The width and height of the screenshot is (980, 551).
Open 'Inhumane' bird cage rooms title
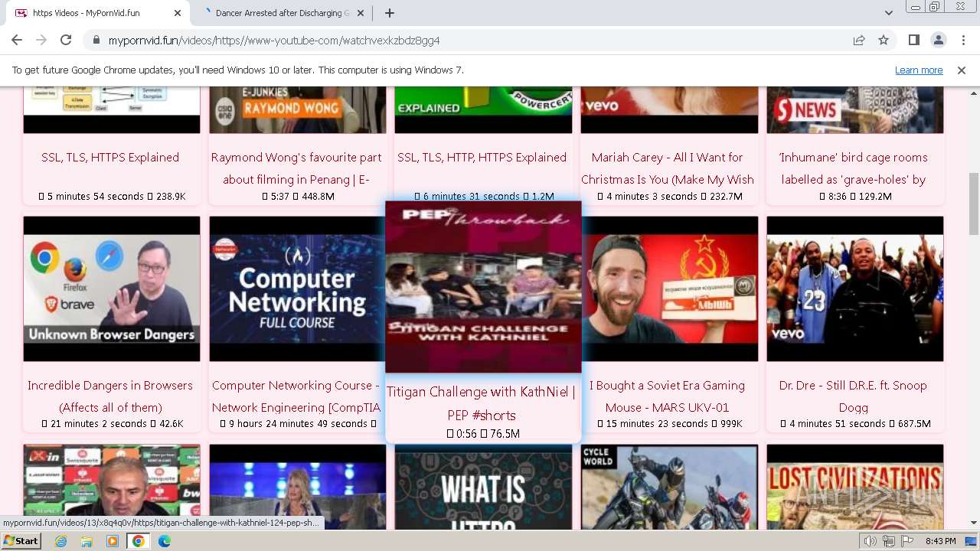pyautogui.click(x=854, y=168)
